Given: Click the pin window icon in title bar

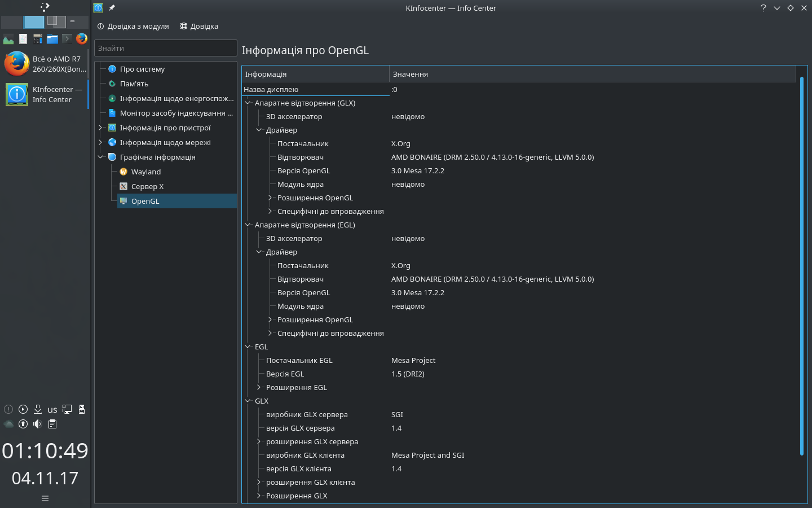Looking at the screenshot, I should pos(112,8).
